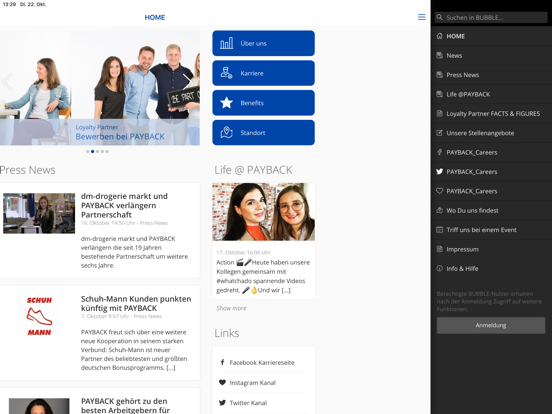
Task: Click the '17. Oktober 16:06 Uhr' timestamp
Action: 243,252
